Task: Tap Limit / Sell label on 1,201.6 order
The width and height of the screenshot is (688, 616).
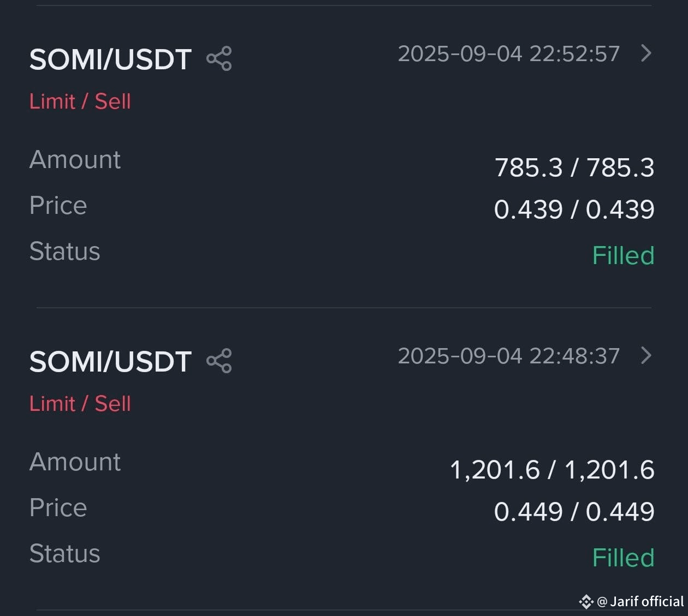Action: (80, 404)
